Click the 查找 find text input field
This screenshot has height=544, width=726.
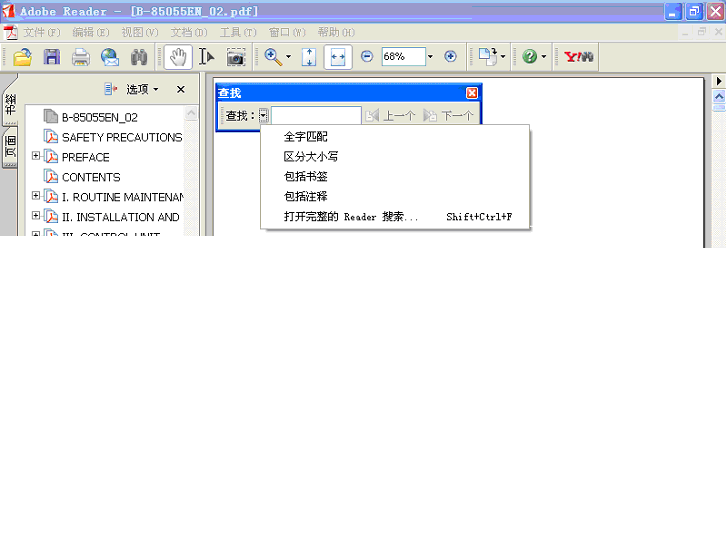(316, 116)
